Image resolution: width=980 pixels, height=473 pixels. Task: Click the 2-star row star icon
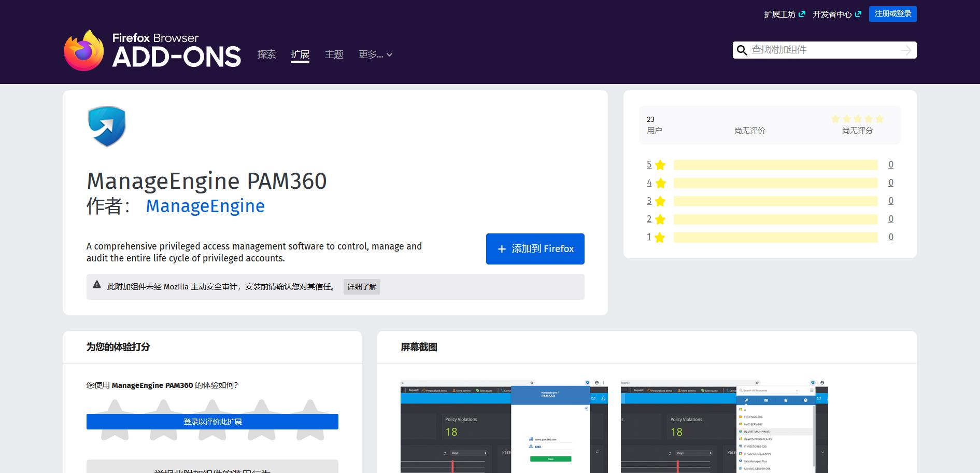[x=660, y=219]
